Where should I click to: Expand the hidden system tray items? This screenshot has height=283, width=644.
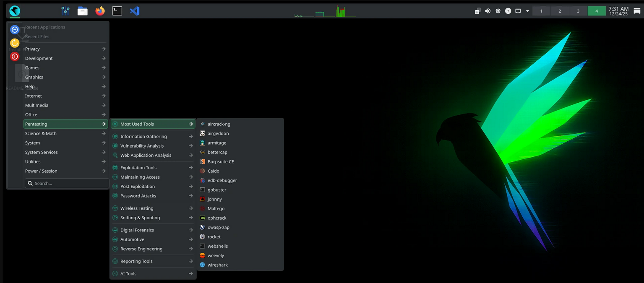click(528, 11)
